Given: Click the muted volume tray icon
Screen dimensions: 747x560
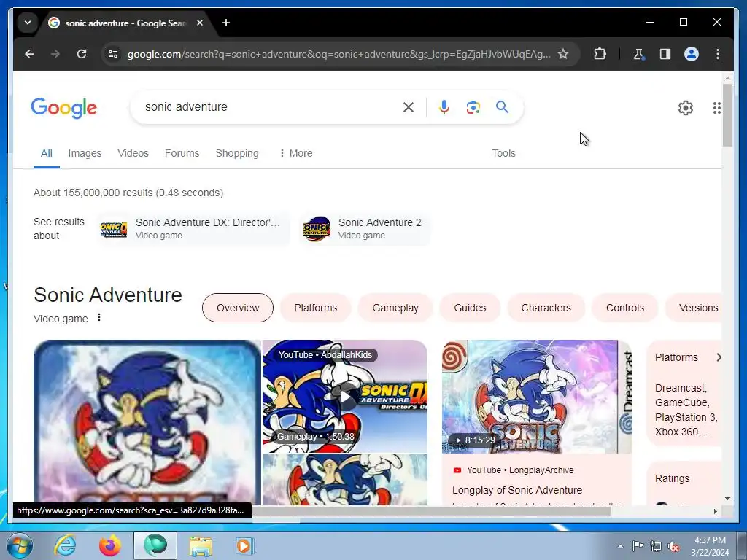Looking at the screenshot, I should click(673, 546).
